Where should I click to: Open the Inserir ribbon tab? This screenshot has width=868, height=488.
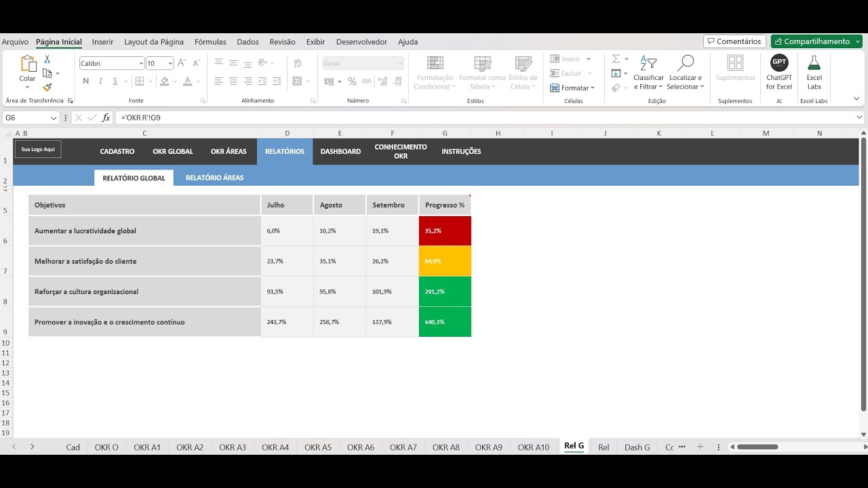point(103,42)
